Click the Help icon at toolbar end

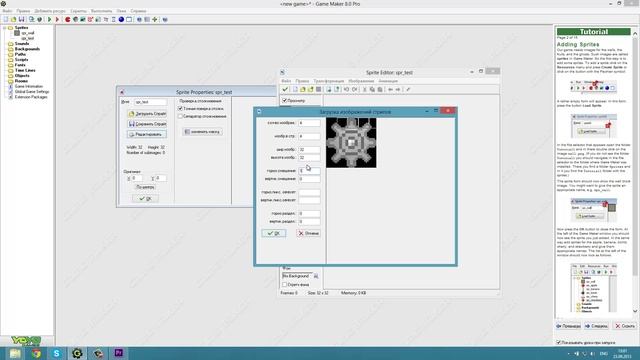165,19
